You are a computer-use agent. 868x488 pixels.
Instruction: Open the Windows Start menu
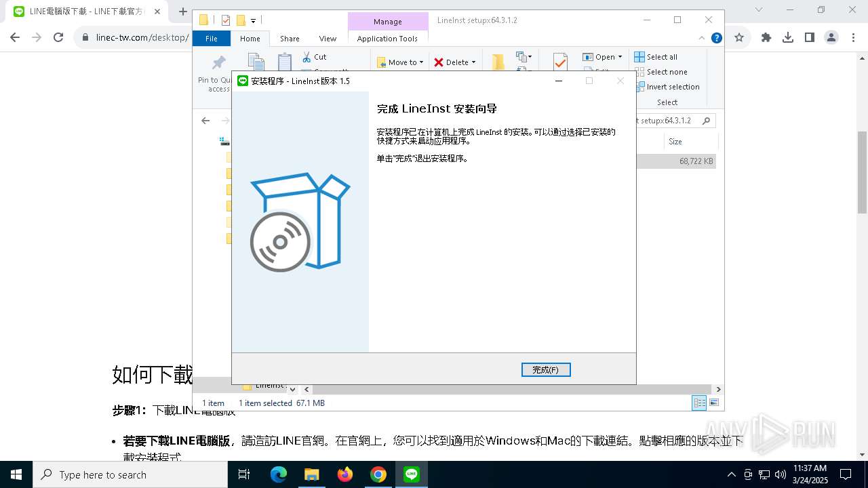tap(16, 474)
